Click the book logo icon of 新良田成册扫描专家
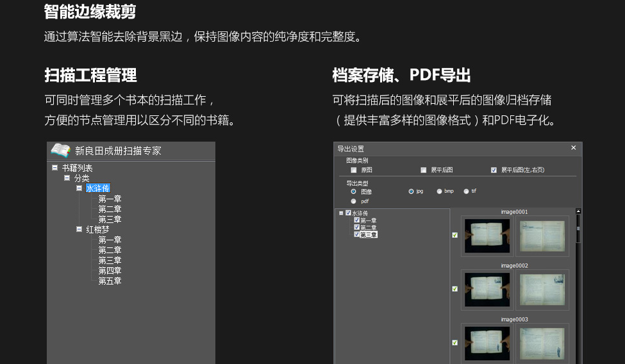This screenshot has height=364, width=625. 60,151
